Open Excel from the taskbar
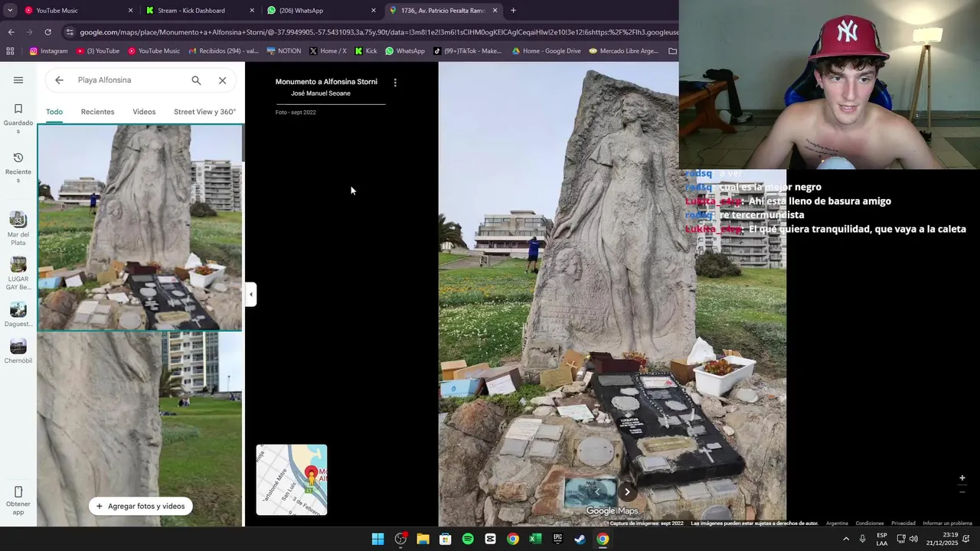The height and width of the screenshot is (551, 980). click(535, 539)
